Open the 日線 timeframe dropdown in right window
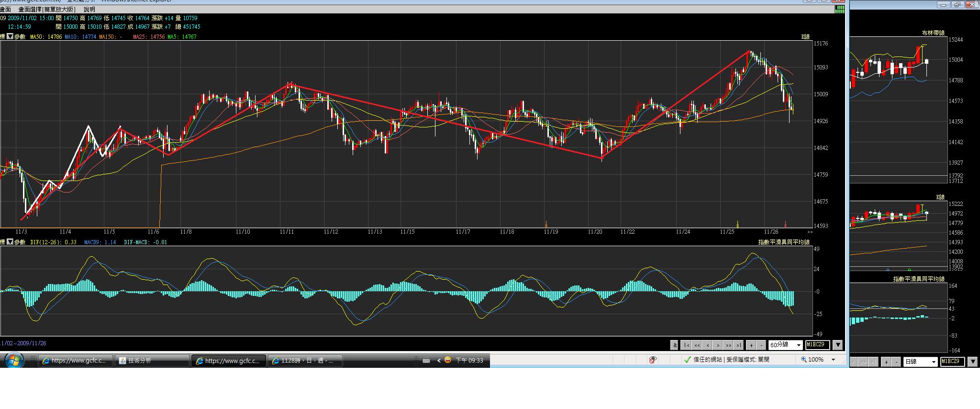Screen dimensions: 980x409 click(x=920, y=362)
